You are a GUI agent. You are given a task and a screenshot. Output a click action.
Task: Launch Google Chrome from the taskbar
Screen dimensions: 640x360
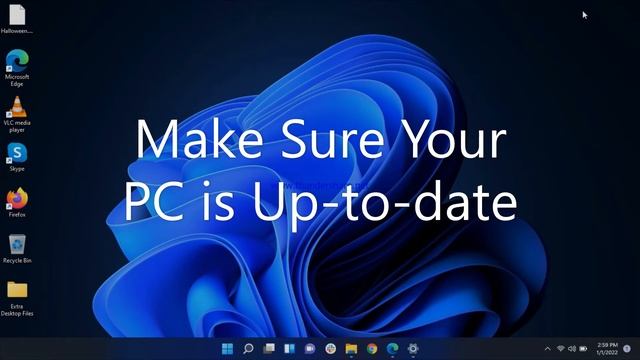tap(372, 349)
